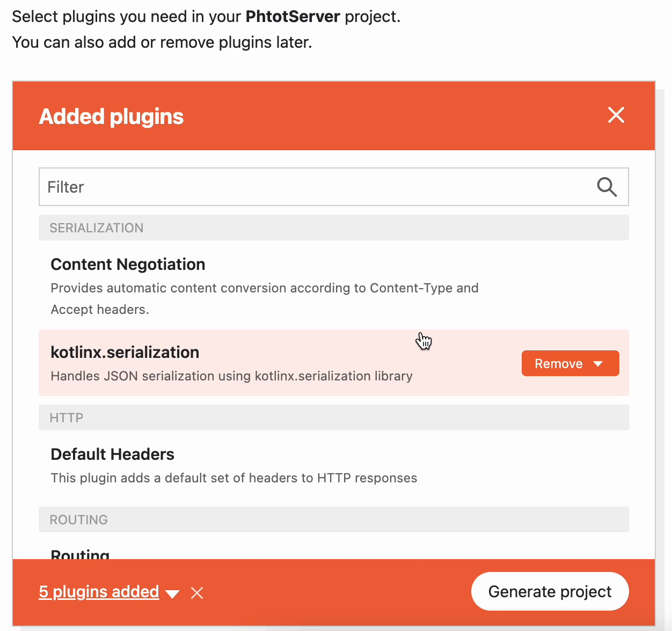Screen dimensions: 672x631
Task: Select the partially visible Routing plugin
Action: click(80, 554)
